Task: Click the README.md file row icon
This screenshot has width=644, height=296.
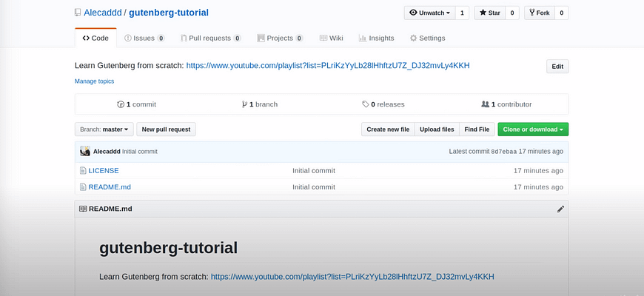Action: [x=83, y=186]
